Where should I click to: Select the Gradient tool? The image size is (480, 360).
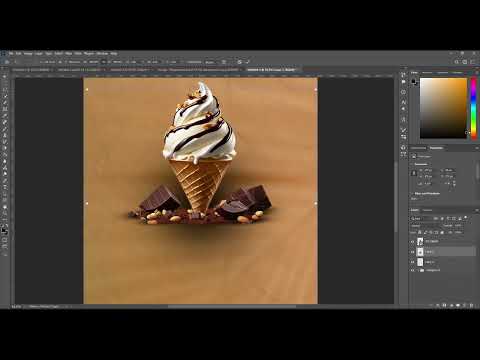click(5, 155)
